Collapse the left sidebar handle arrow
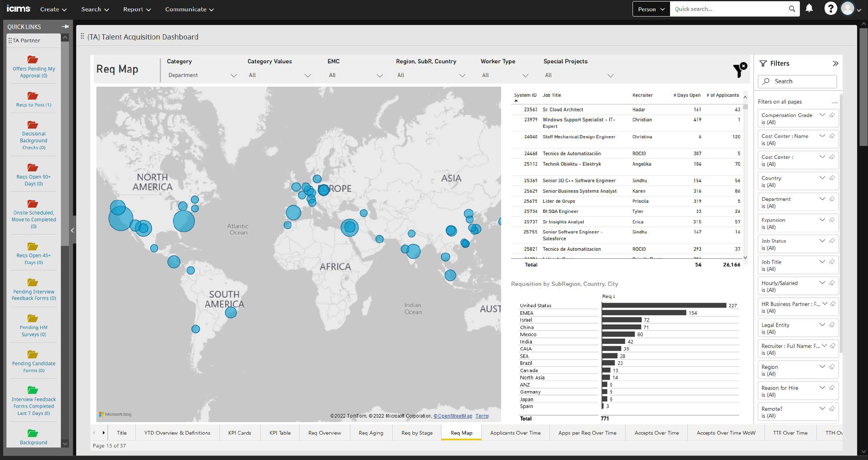This screenshot has width=868, height=460. click(73, 230)
